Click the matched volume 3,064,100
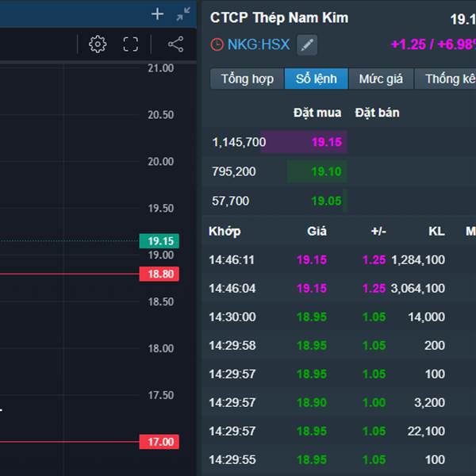The height and width of the screenshot is (476, 476). 418,288
